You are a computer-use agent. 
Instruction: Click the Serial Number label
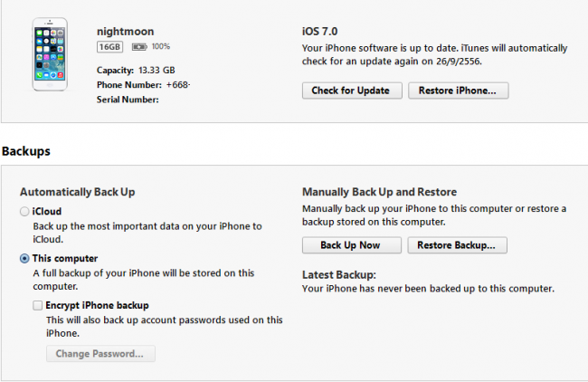coord(127,100)
